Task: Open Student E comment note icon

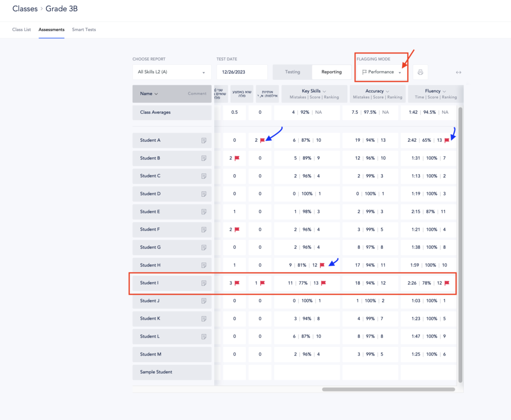Action: (204, 212)
